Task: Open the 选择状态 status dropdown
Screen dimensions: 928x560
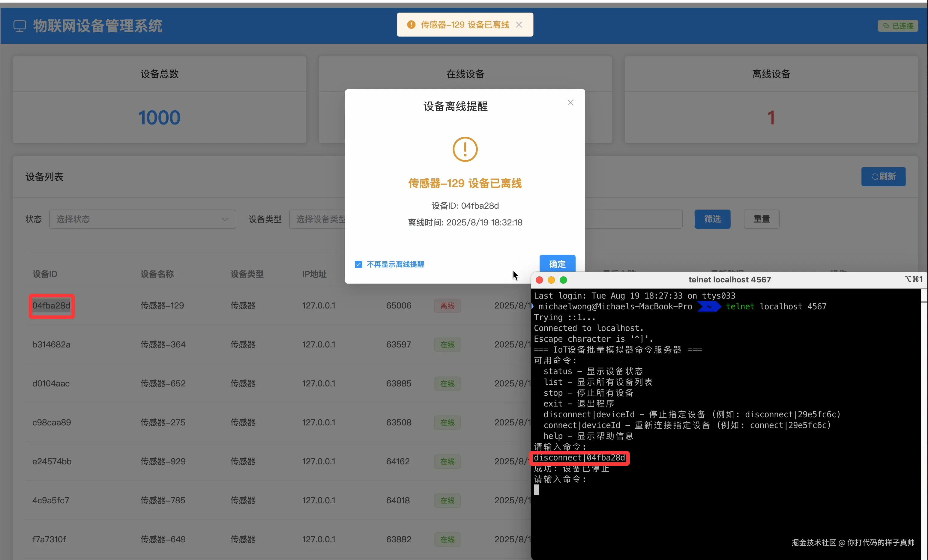Action: (143, 219)
